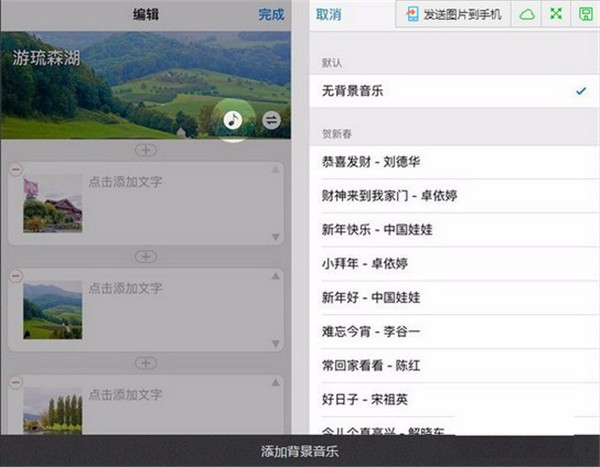600x467 pixels.
Task: Click the green save disk icon
Action: (585, 14)
